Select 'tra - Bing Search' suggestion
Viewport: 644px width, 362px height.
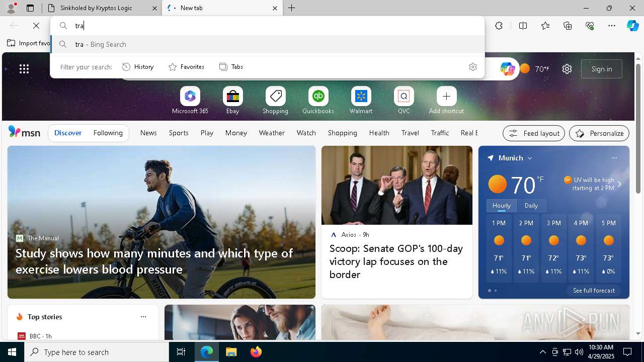268,44
